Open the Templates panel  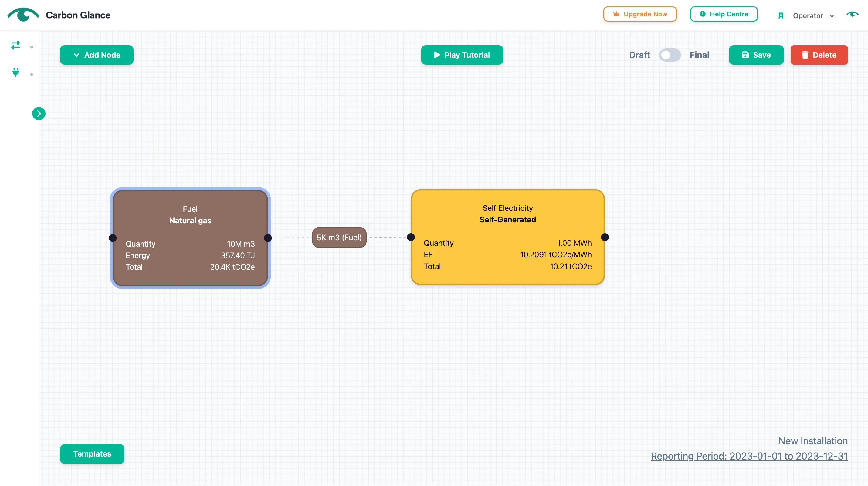click(x=92, y=454)
